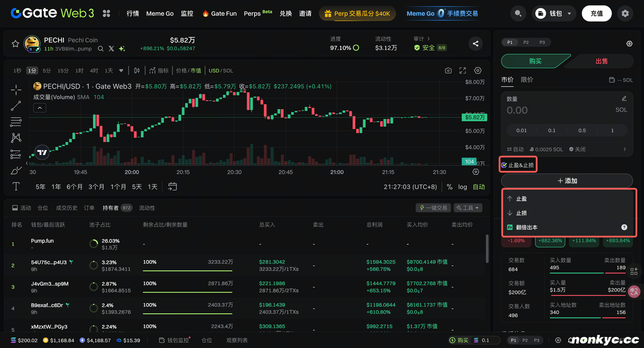Select the trend line drawing tool
This screenshot has width=644, height=348.
click(x=16, y=106)
